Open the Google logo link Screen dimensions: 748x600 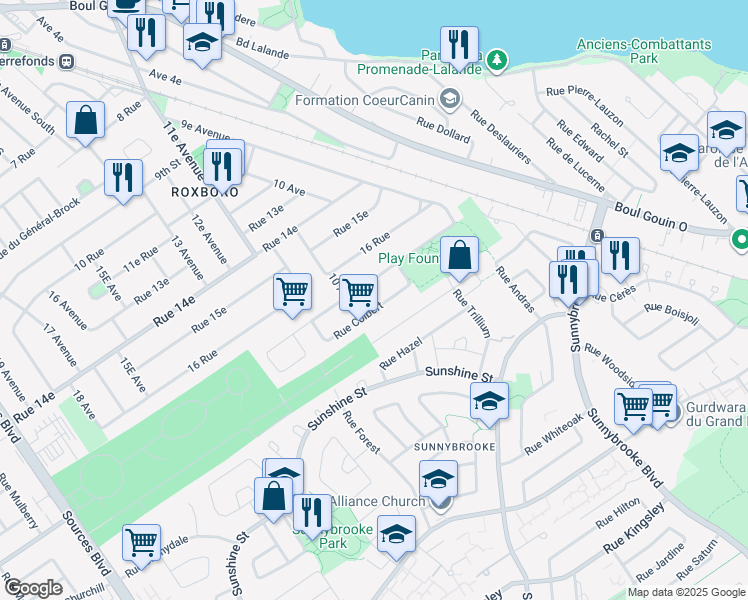pyautogui.click(x=32, y=587)
